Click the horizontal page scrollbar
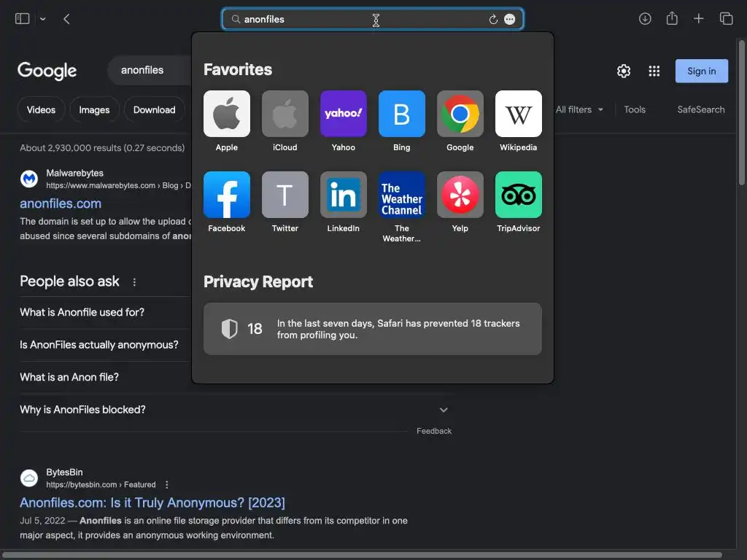Screen dimensions: 747x560 pyautogui.click(x=362, y=555)
